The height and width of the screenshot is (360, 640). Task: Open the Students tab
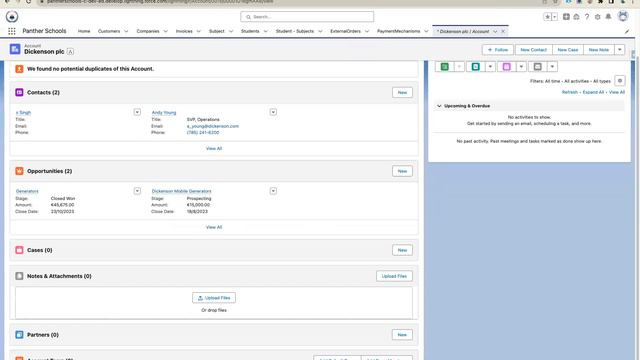coord(250,31)
